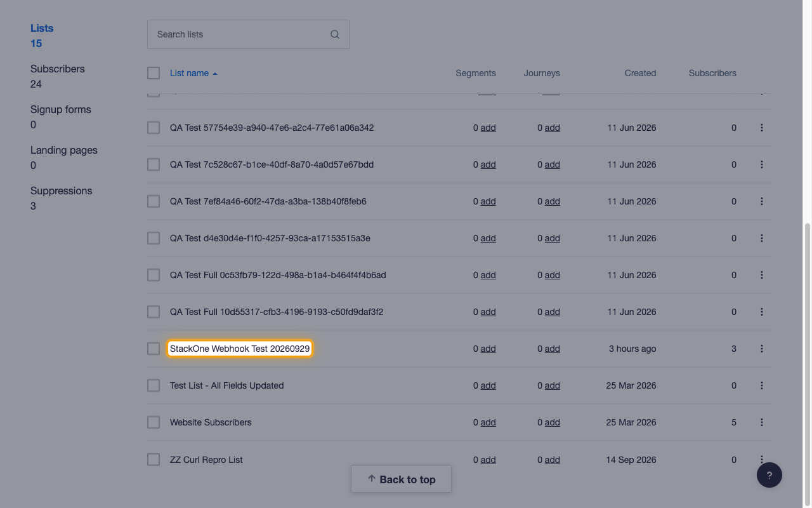This screenshot has height=508, width=812.
Task: Open the StackOne Webhook Test 20260929 list
Action: click(240, 349)
